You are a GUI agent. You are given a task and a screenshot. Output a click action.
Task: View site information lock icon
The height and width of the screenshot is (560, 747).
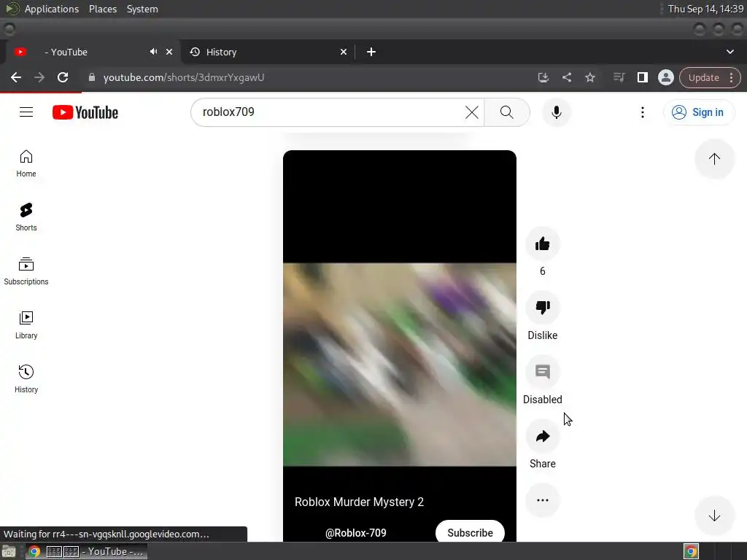(x=92, y=77)
